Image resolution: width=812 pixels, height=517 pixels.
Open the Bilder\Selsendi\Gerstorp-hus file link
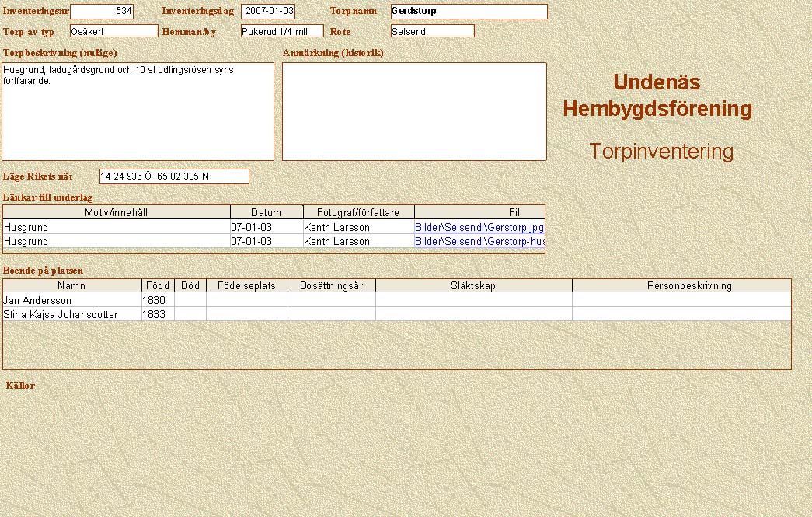point(479,242)
